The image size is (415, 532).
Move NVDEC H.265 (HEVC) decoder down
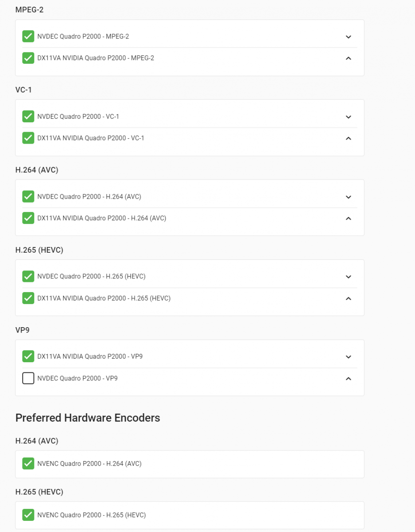click(x=349, y=277)
